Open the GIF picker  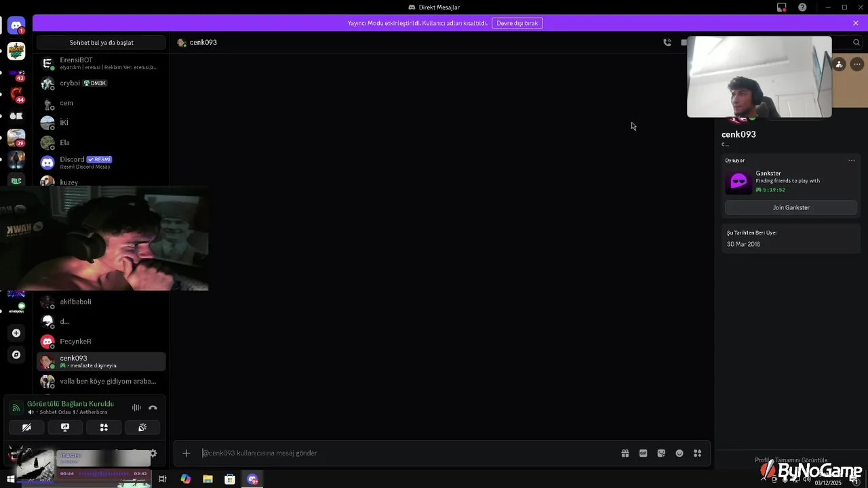click(644, 453)
